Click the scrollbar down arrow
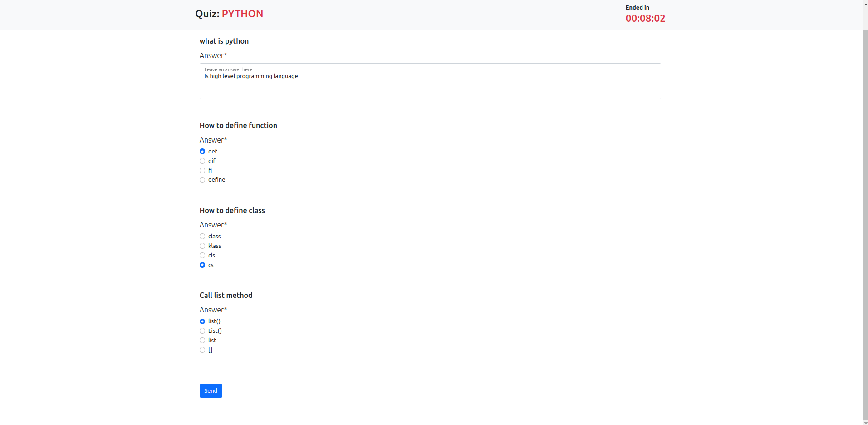 click(865, 421)
